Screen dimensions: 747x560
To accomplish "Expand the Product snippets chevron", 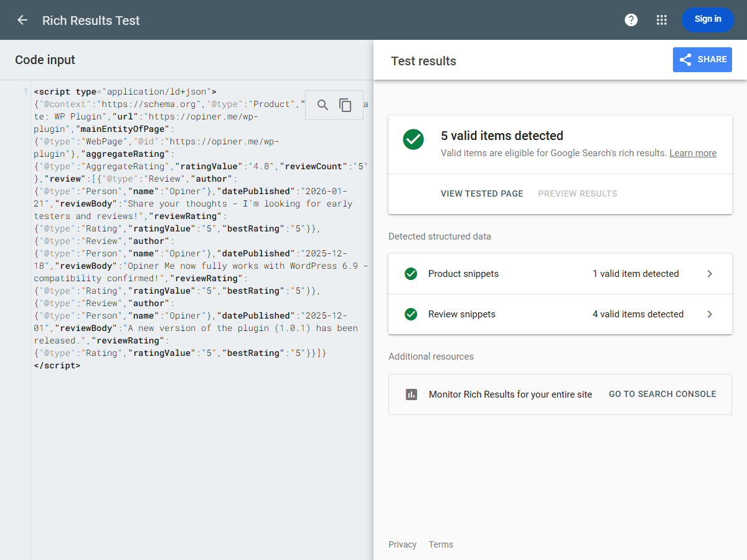I will click(x=710, y=274).
